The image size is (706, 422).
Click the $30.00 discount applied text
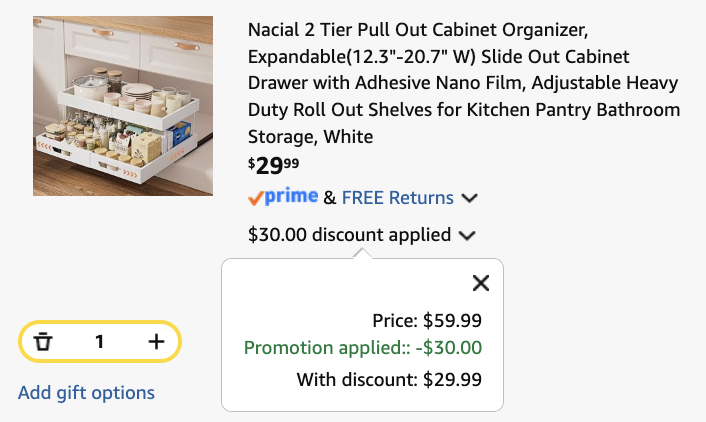tap(349, 235)
